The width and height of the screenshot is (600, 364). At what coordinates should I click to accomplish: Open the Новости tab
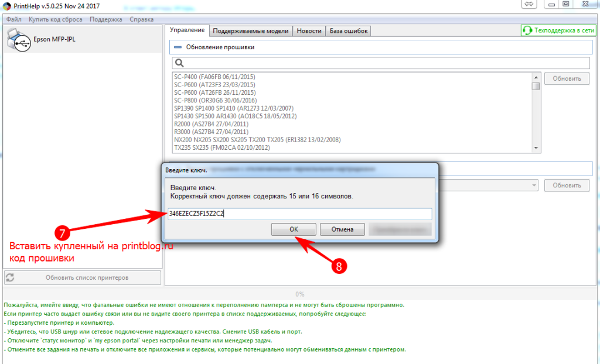309,31
